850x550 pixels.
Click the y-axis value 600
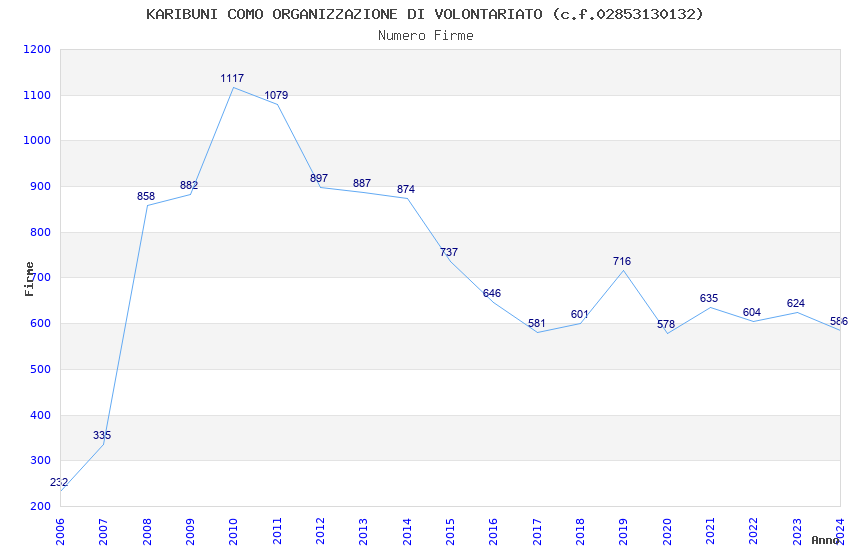coord(40,323)
